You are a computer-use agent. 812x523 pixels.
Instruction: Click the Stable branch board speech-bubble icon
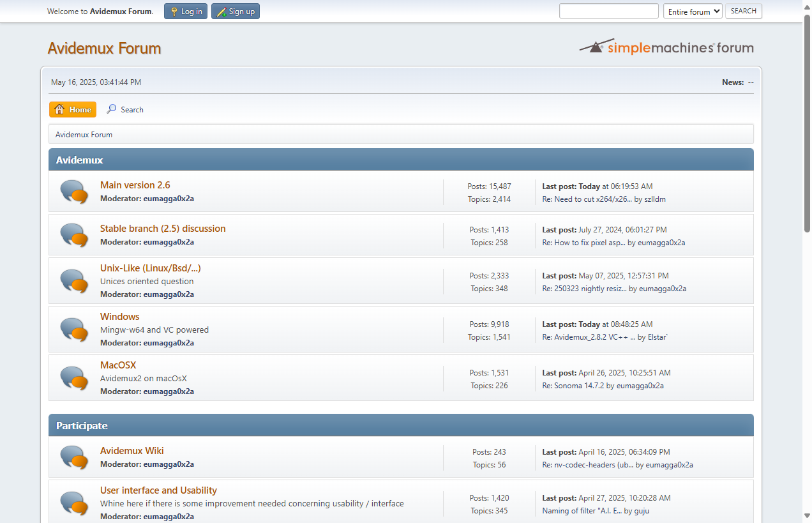[74, 235]
